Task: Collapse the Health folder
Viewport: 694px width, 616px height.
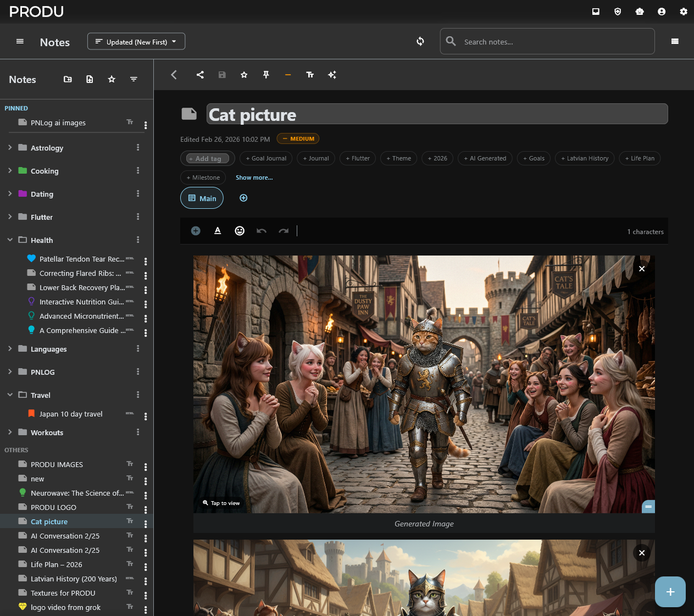Action: coord(10,240)
